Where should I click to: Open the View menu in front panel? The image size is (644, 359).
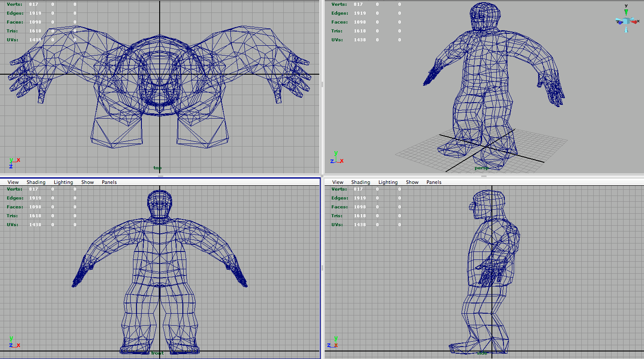(13, 182)
